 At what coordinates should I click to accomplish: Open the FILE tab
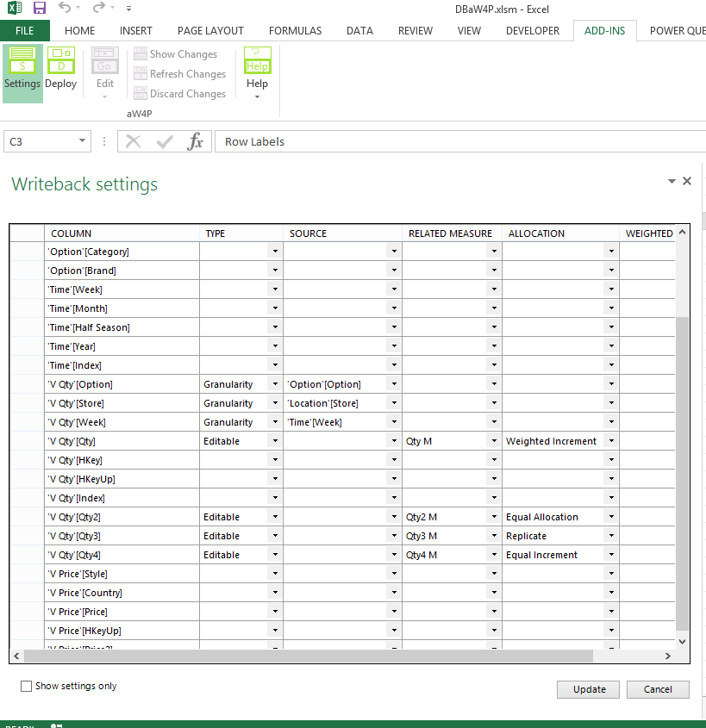[x=25, y=31]
